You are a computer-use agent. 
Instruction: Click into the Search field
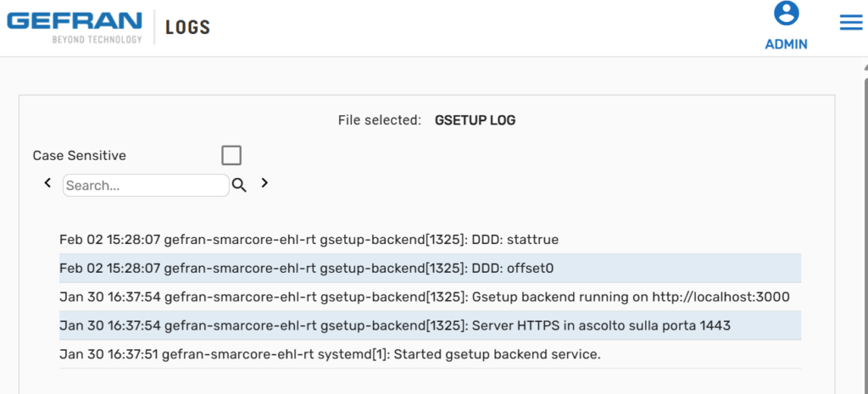[146, 186]
